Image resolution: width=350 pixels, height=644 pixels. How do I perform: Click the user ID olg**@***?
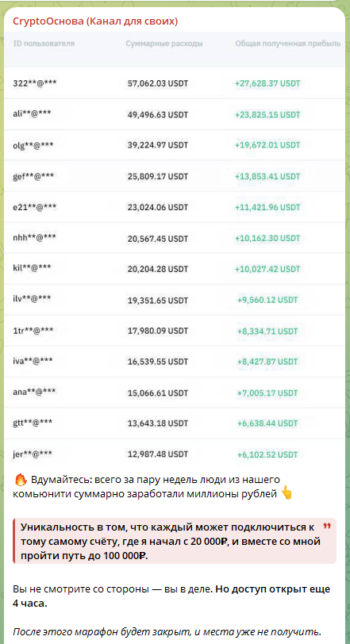click(x=33, y=145)
